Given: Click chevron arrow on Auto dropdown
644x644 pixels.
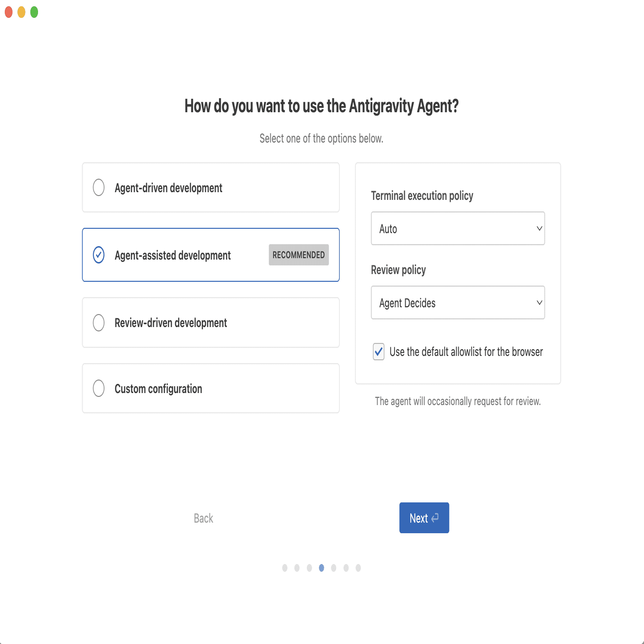Looking at the screenshot, I should [x=539, y=228].
